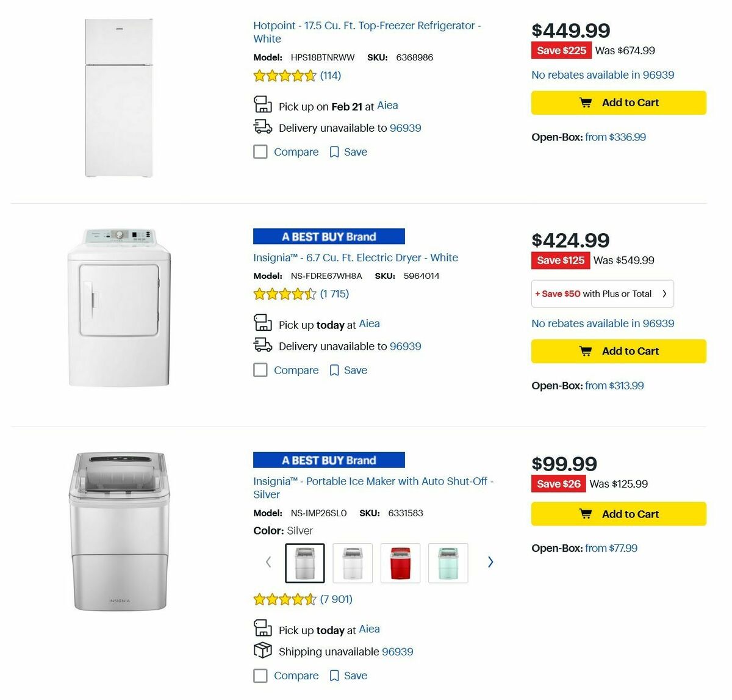Check the Compare box for Insignia dryer
This screenshot has height=700, width=732.
pyautogui.click(x=260, y=370)
